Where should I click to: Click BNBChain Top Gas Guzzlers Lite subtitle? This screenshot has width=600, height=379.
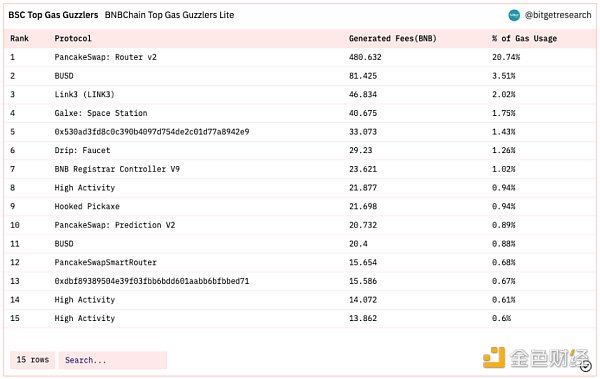point(169,15)
